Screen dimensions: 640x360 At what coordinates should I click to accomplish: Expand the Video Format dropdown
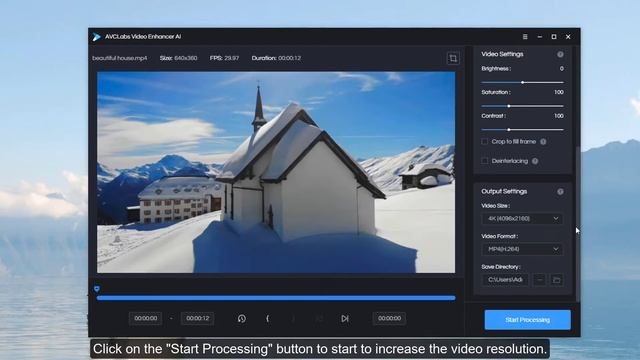tap(522, 249)
